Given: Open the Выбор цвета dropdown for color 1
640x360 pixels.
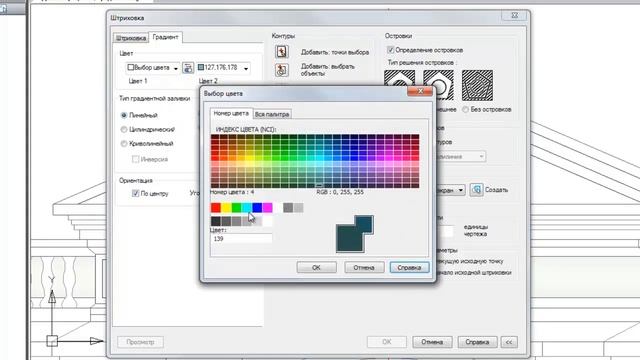Looking at the screenshot, I should coord(153,68).
